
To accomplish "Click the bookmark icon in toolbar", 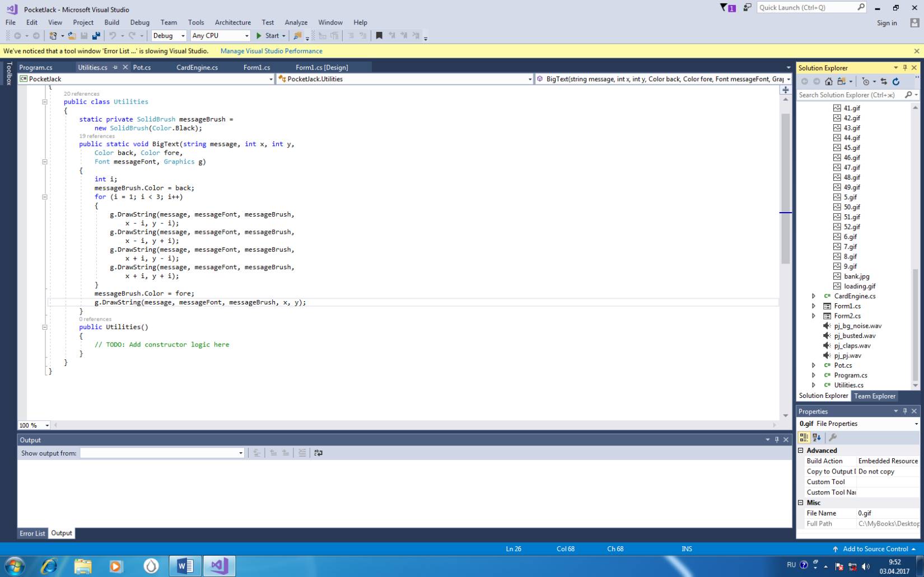I will 379,36.
